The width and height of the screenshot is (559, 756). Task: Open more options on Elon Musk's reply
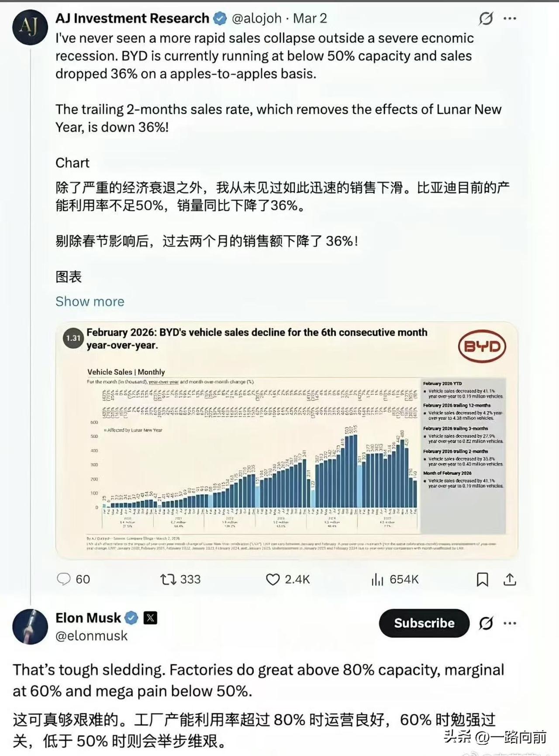(x=509, y=623)
